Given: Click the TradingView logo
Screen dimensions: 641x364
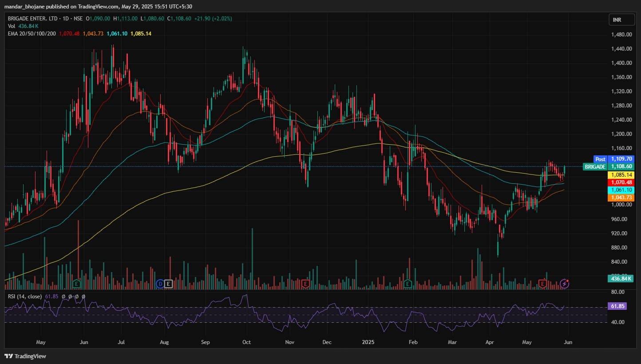Looking at the screenshot, I should 25,356.
